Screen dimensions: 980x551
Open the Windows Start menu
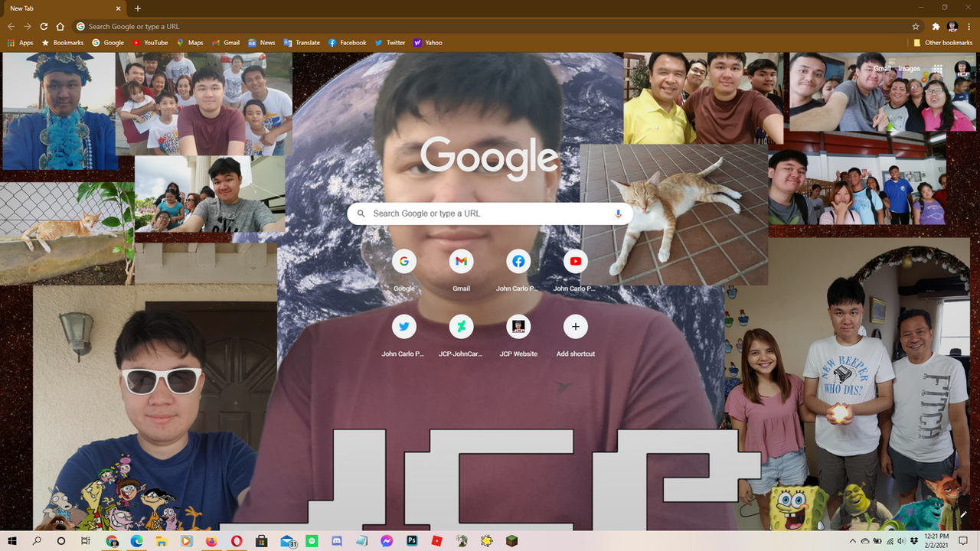click(12, 540)
